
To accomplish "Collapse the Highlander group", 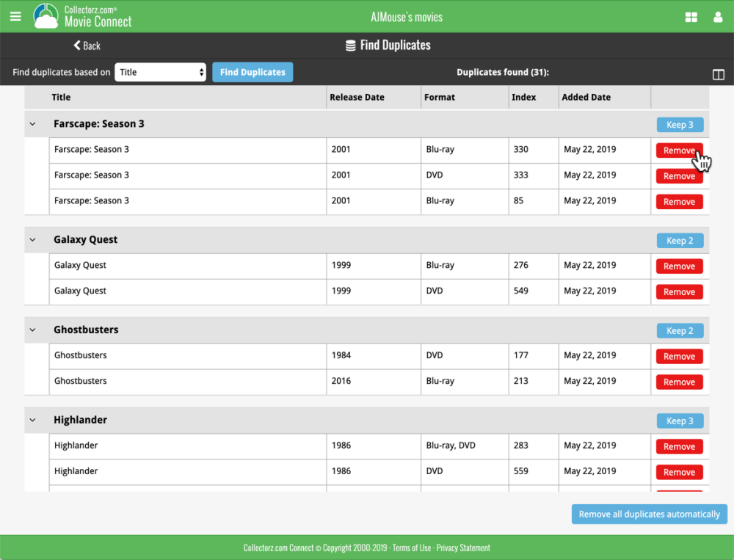I will click(x=32, y=420).
